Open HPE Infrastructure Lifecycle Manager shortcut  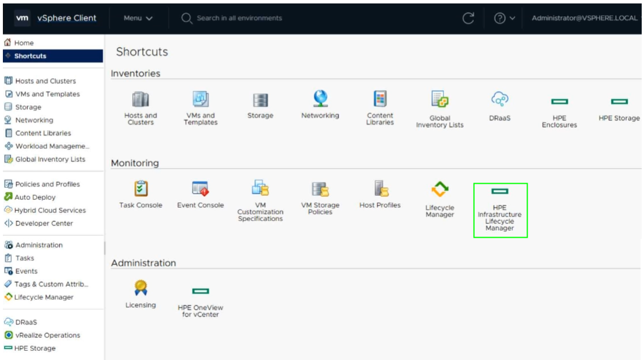[500, 210]
